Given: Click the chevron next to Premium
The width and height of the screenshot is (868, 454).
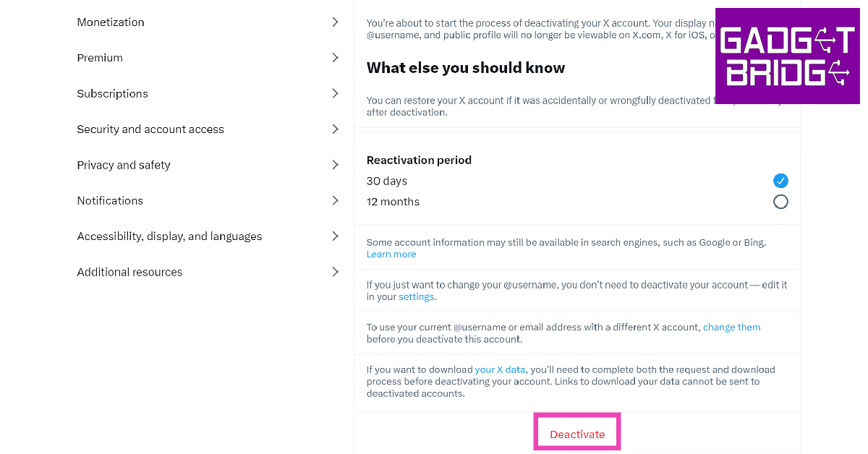Looking at the screenshot, I should pos(335,58).
